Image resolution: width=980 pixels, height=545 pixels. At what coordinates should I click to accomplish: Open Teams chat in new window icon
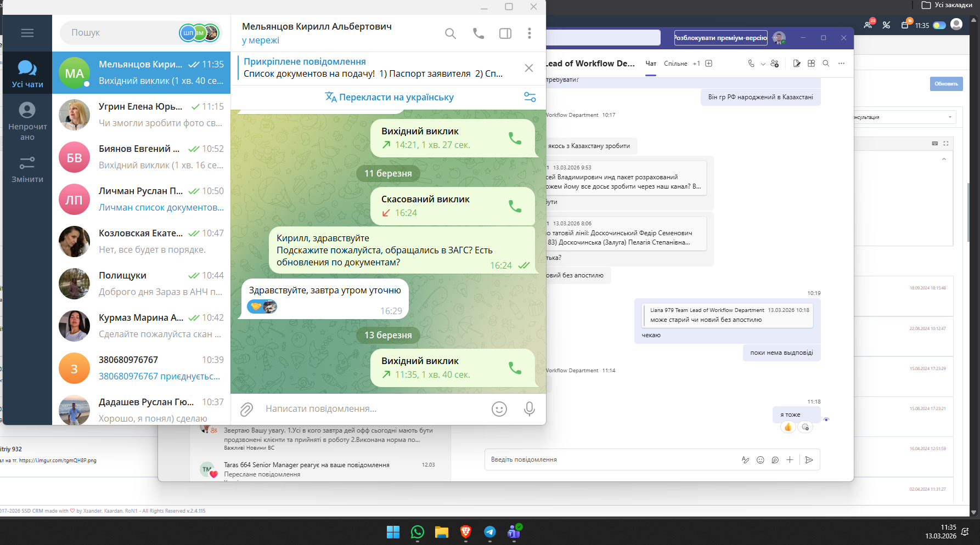(x=797, y=64)
